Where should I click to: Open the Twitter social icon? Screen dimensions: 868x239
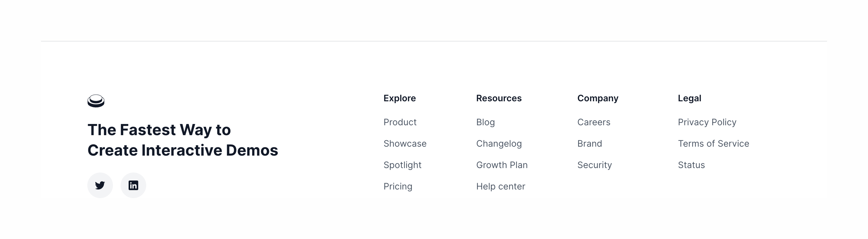pyautogui.click(x=100, y=185)
